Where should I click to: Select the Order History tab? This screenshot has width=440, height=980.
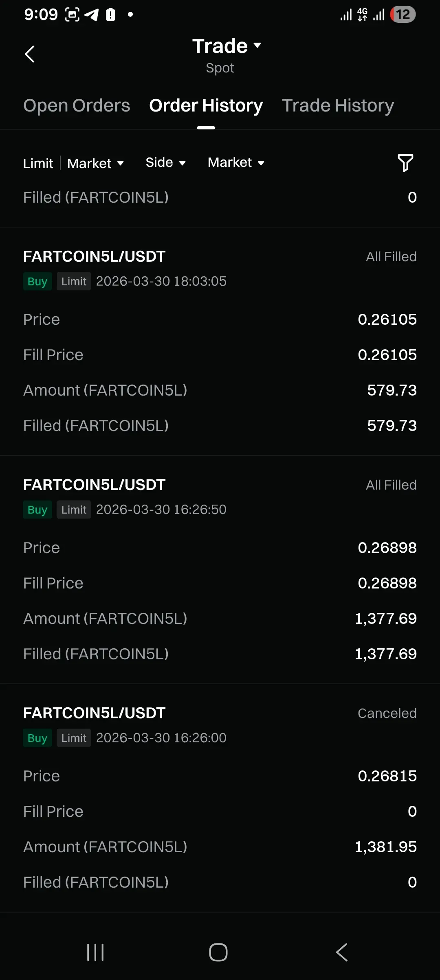(206, 105)
